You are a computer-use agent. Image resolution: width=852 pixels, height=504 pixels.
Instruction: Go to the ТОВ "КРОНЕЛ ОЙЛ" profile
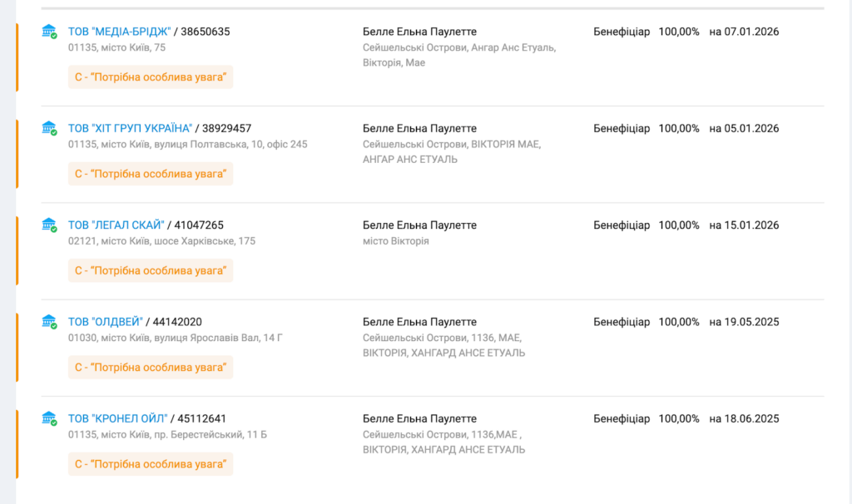point(117,418)
